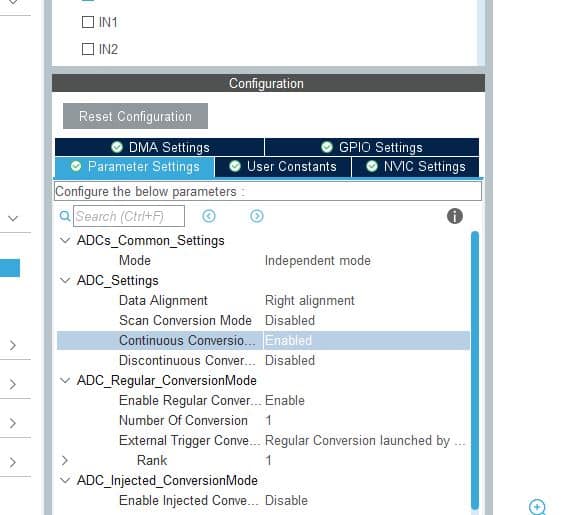Collapse ADC_Regular_ConversionMode group
Screen dimensions: 563x515
tap(65, 380)
